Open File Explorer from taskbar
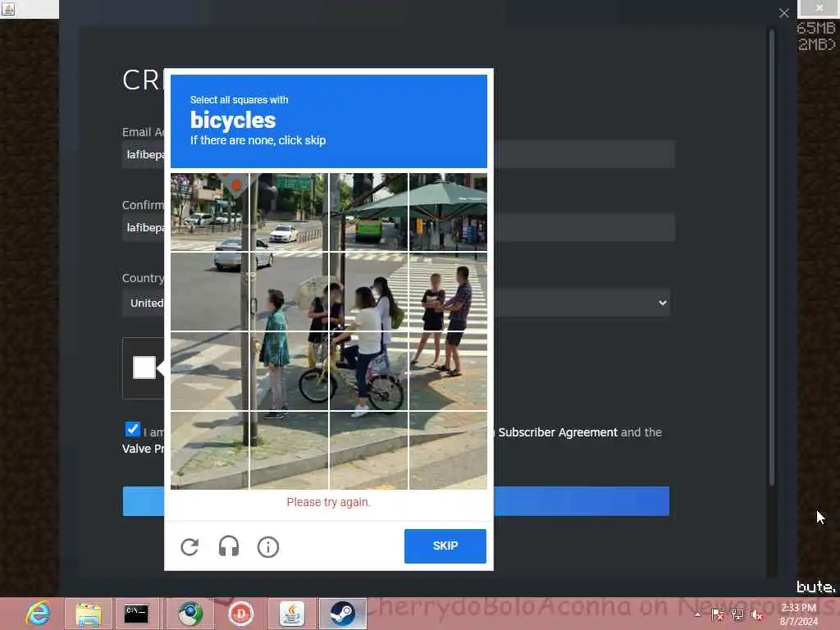Screen dimensions: 840x630 [x=89, y=614]
